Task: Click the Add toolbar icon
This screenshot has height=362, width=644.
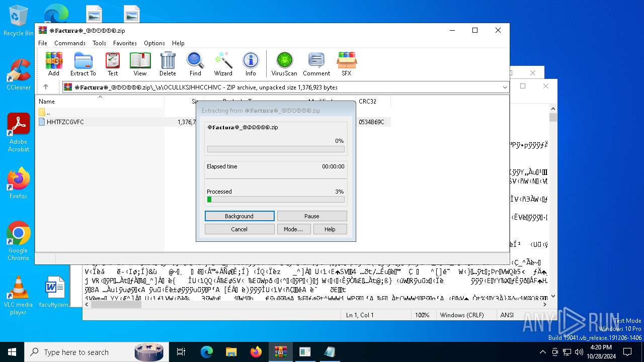Action: coord(54,64)
